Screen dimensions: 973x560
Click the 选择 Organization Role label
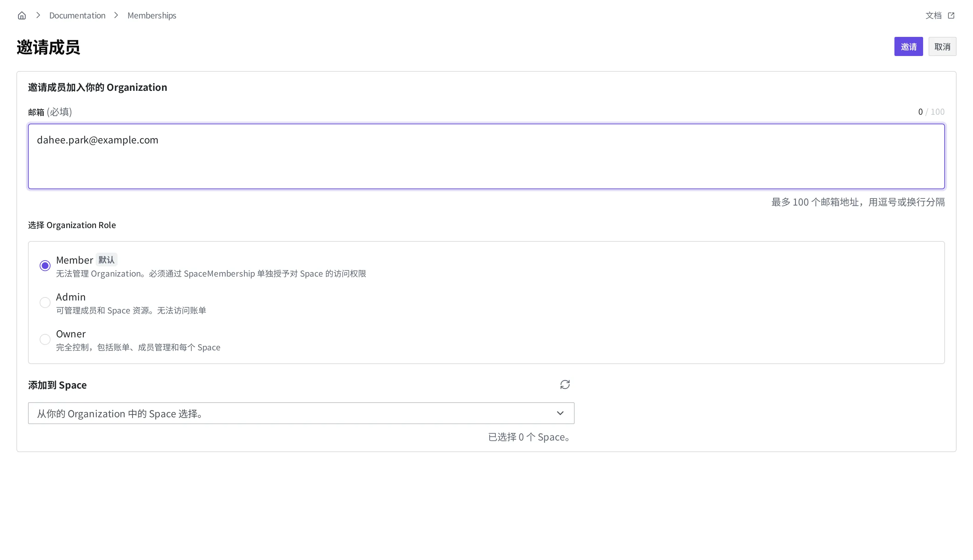(x=72, y=225)
